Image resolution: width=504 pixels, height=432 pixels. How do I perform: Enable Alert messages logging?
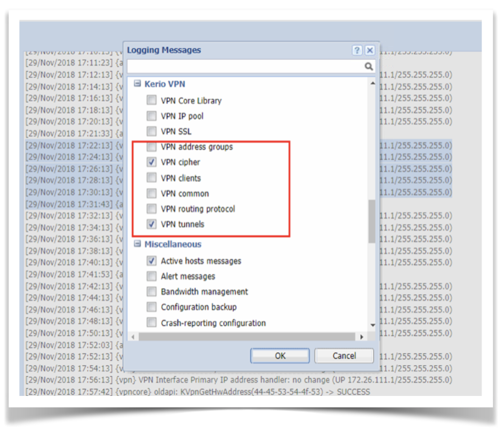tap(151, 276)
